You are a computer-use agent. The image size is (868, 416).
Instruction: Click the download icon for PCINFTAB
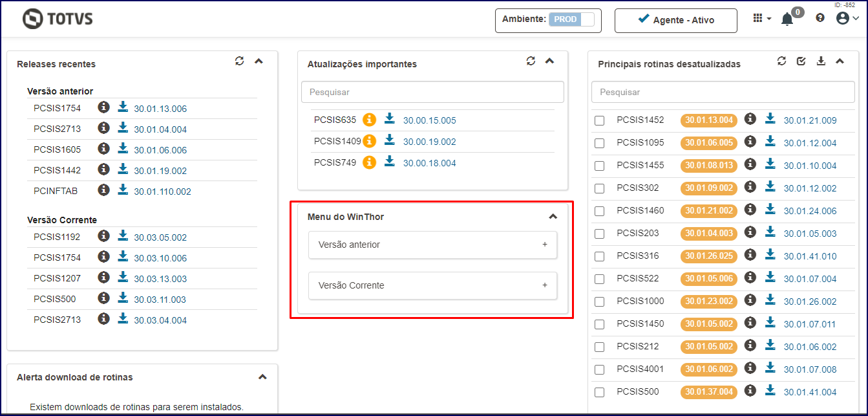(x=123, y=190)
